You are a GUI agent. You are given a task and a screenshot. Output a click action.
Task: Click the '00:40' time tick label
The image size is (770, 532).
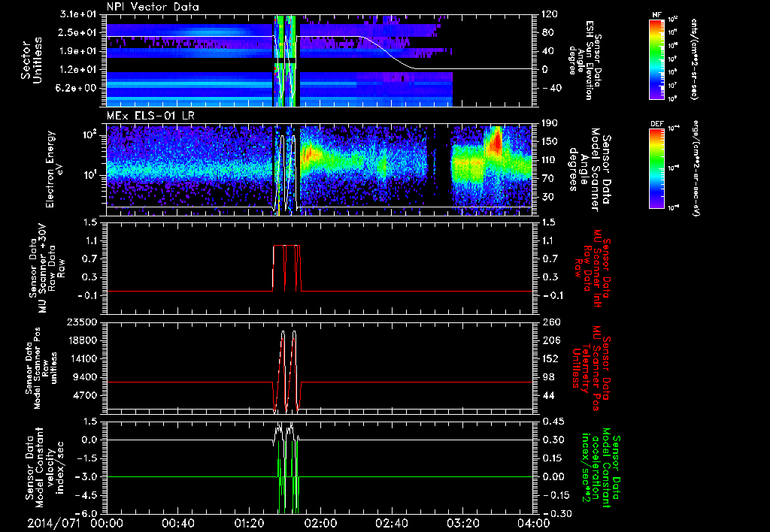[x=177, y=523]
